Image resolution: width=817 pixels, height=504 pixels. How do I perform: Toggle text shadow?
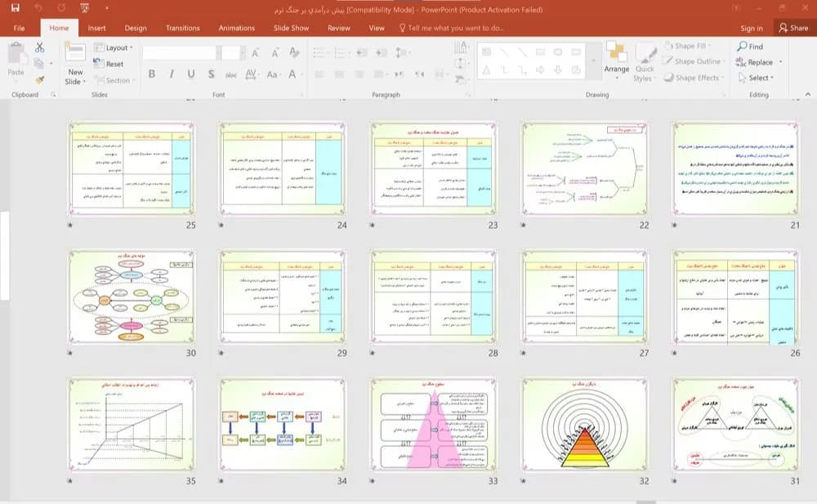(211, 74)
